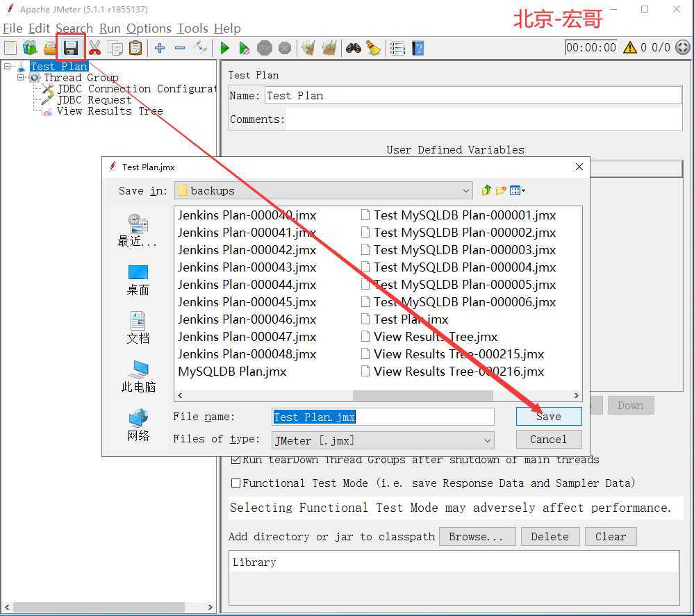Open the Help menu
Image resolution: width=694 pixels, height=616 pixels.
tap(227, 28)
